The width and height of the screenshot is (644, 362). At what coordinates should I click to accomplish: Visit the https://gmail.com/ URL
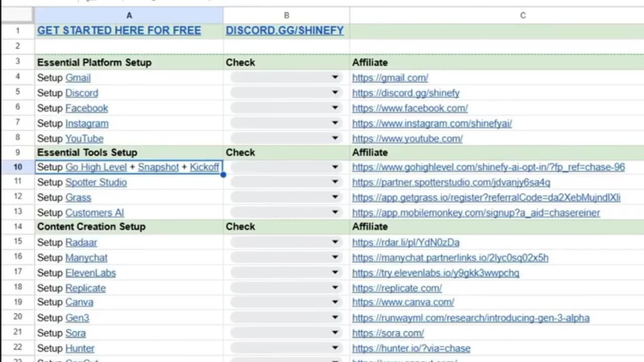coord(390,78)
